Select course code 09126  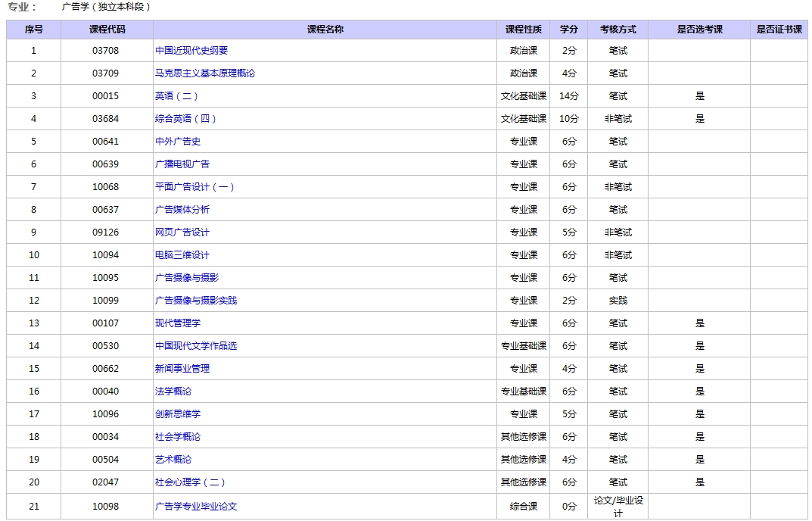pos(106,232)
